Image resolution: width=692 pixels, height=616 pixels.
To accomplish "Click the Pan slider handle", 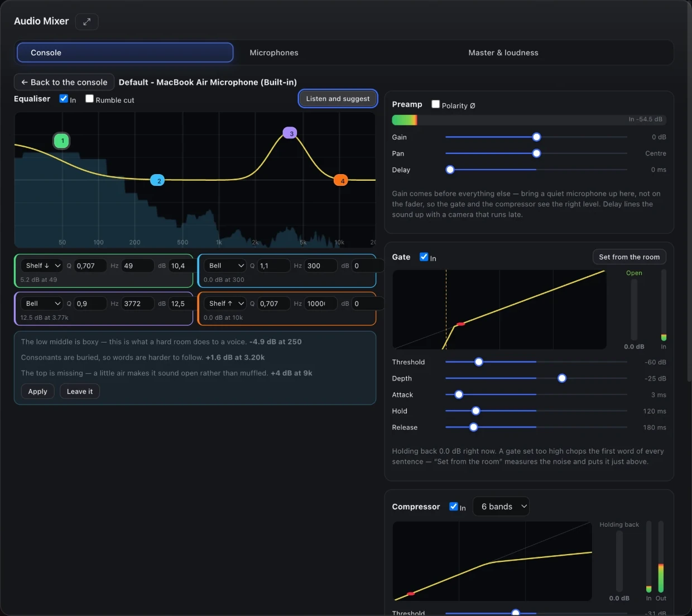I will pos(536,153).
